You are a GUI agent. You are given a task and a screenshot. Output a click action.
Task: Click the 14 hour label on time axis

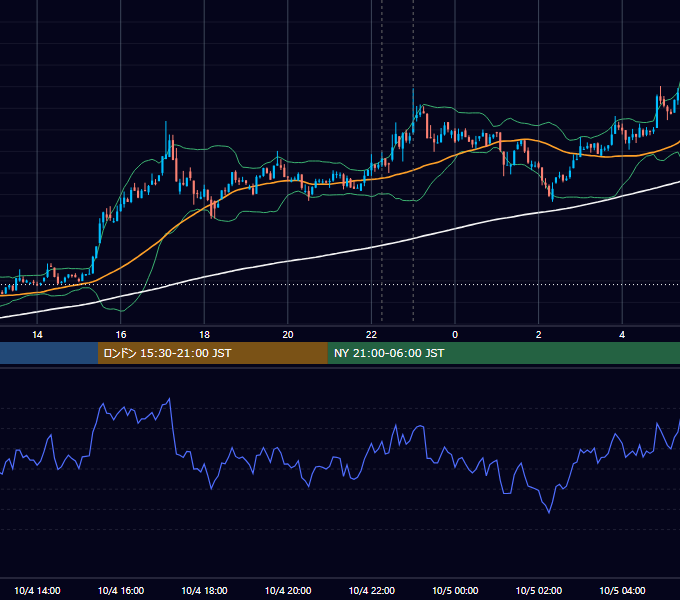tap(37, 335)
